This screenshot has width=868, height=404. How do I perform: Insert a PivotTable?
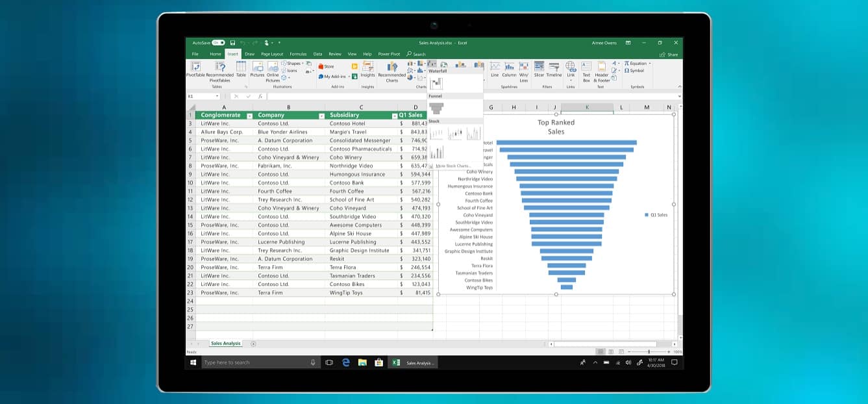coord(195,70)
